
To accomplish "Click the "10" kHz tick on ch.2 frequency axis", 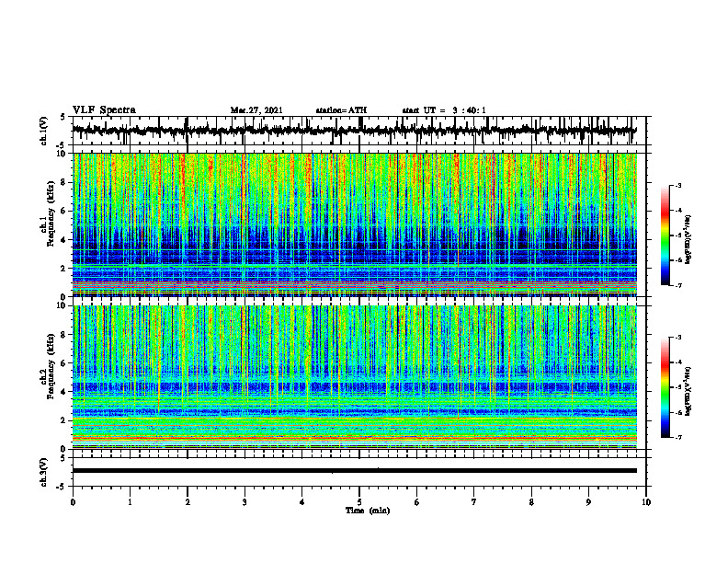I will coord(62,305).
